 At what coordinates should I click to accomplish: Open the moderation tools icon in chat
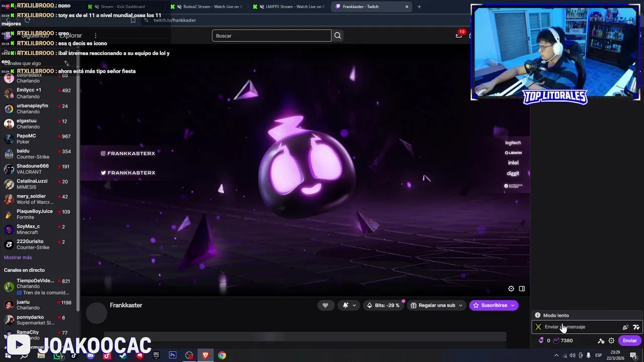coord(601,340)
